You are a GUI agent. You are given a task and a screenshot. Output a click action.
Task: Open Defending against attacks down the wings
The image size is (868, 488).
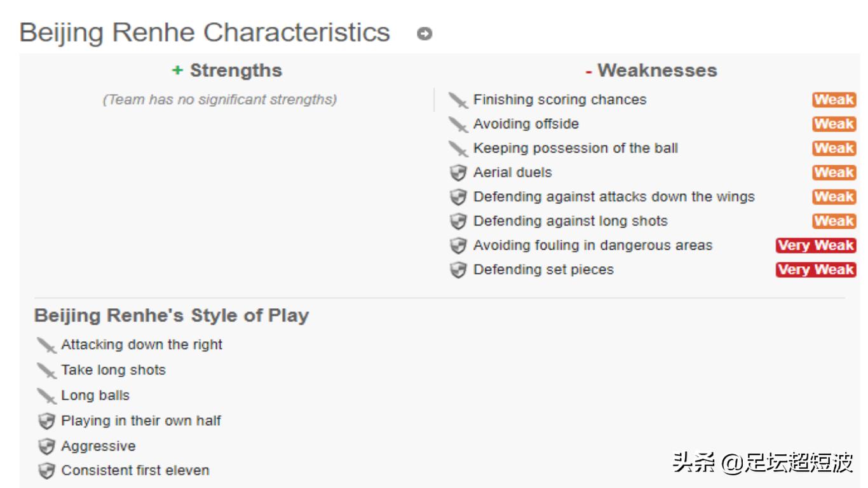613,197
